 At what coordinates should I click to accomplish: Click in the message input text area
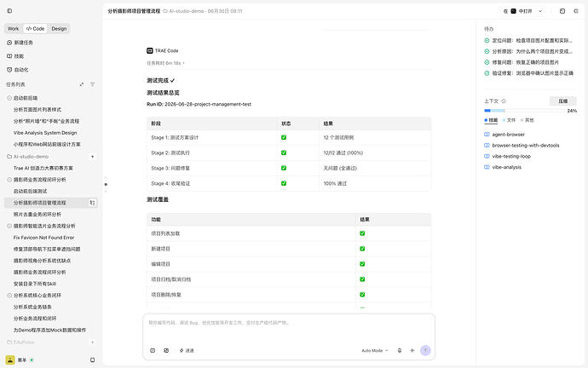(289, 328)
